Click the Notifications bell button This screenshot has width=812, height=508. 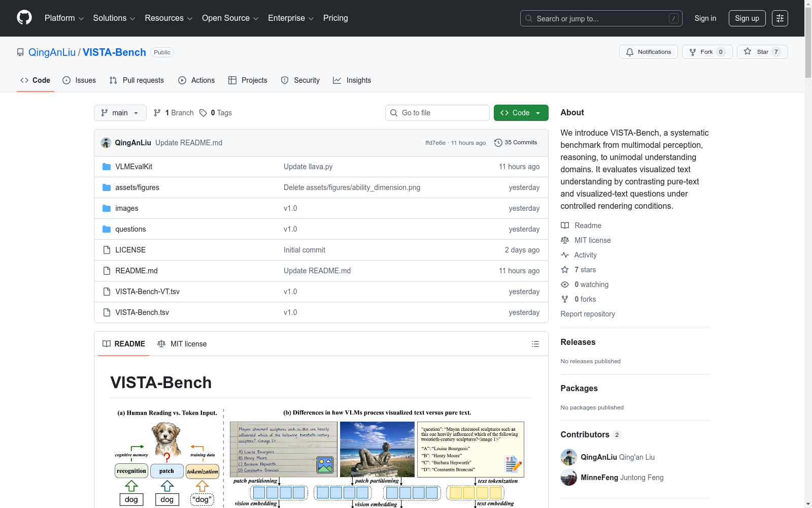pos(648,52)
